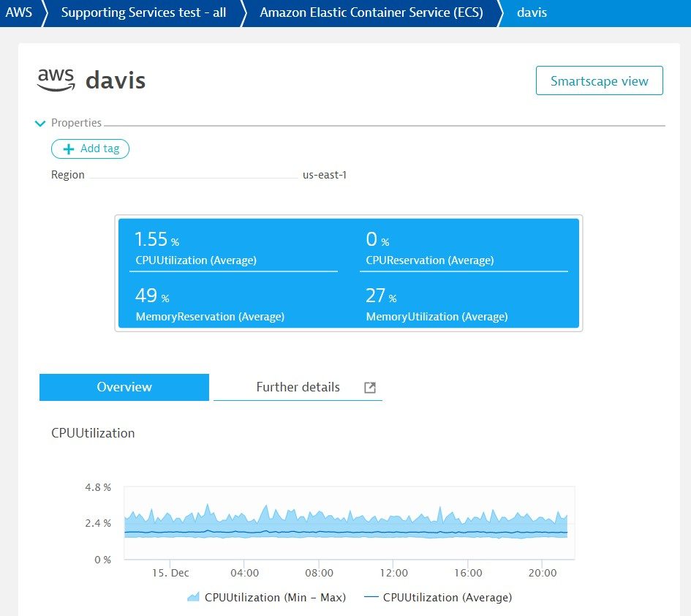Open external link icon on Further details
The height and width of the screenshot is (616, 691).
[x=370, y=388]
